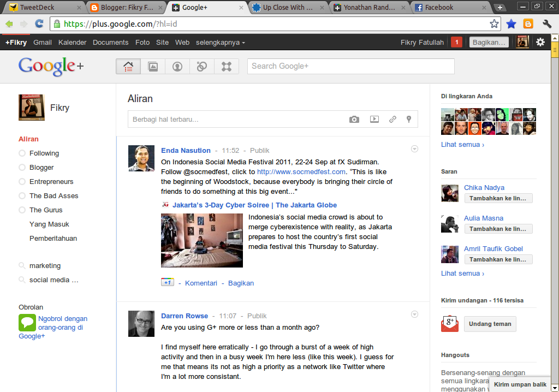Add a photo using the camera icon
Viewport: 559px width, 392px height.
coord(354,119)
